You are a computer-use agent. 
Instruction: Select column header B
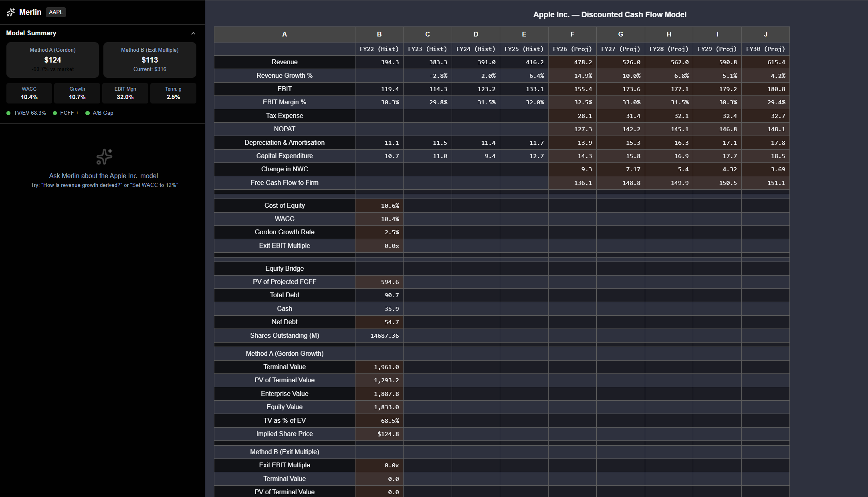tap(379, 34)
